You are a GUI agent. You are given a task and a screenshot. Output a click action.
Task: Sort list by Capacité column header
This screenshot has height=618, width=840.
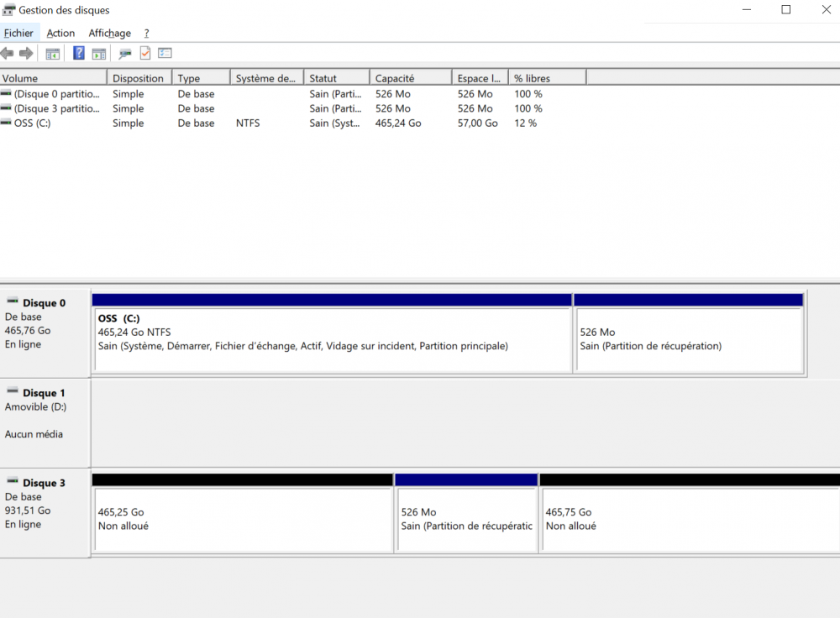pyautogui.click(x=410, y=78)
